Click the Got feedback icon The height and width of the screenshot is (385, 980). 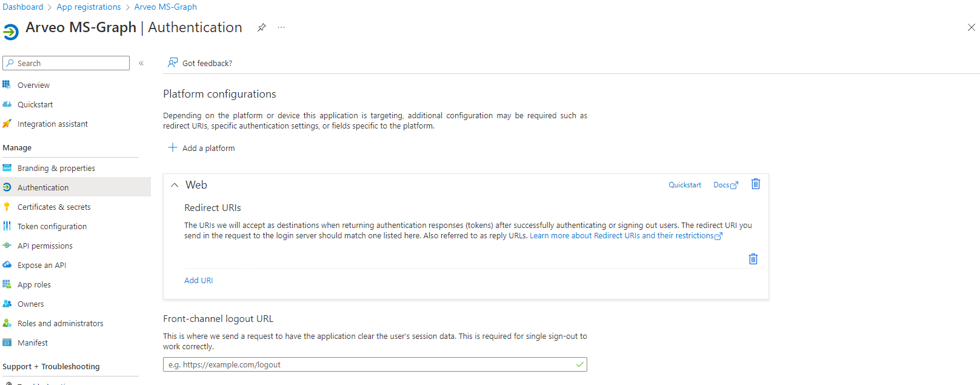[x=173, y=63]
